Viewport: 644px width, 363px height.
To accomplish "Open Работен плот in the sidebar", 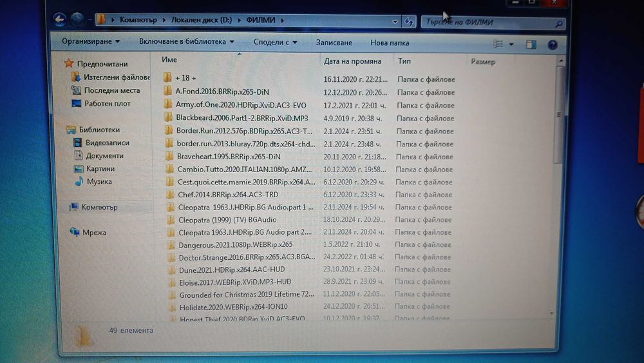I will coord(107,104).
